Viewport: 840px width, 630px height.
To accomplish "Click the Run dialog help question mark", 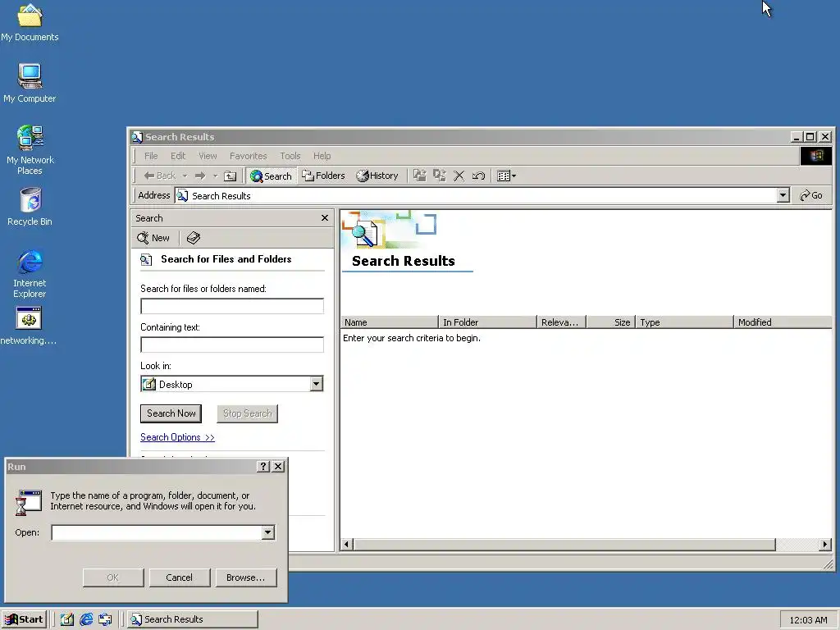I will [x=262, y=467].
